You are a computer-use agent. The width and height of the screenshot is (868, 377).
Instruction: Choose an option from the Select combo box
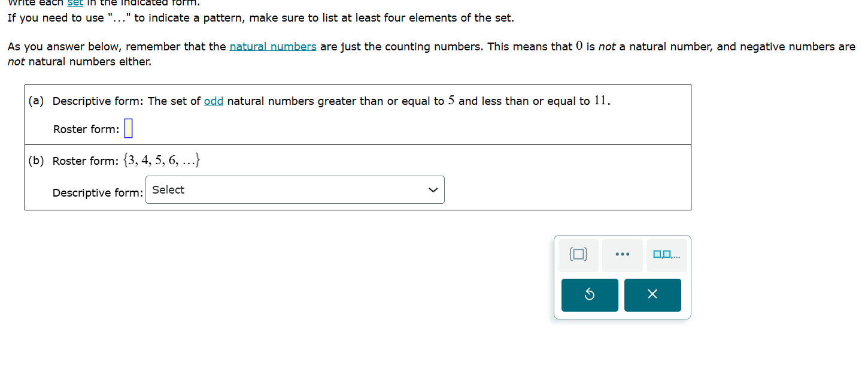pyautogui.click(x=295, y=189)
